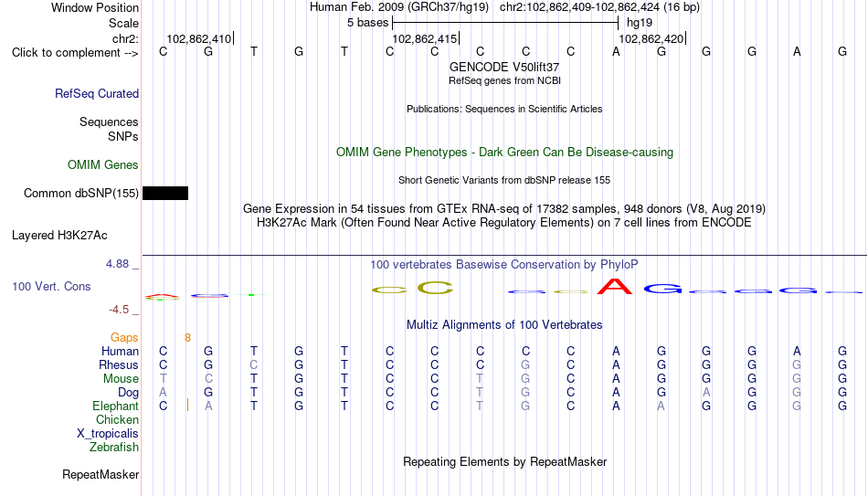Select the Elephant alignment row label
Screen dimensions: 868x496
click(115, 406)
